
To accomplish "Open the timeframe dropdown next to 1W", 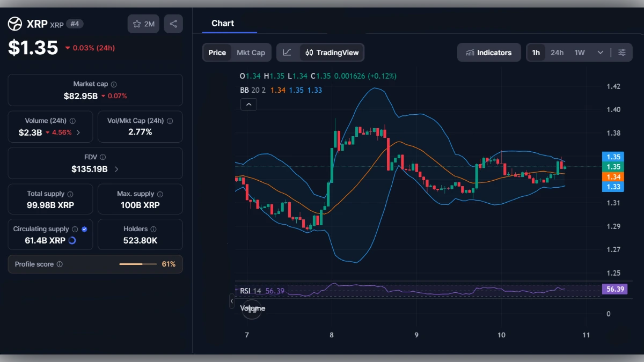I will tap(601, 53).
